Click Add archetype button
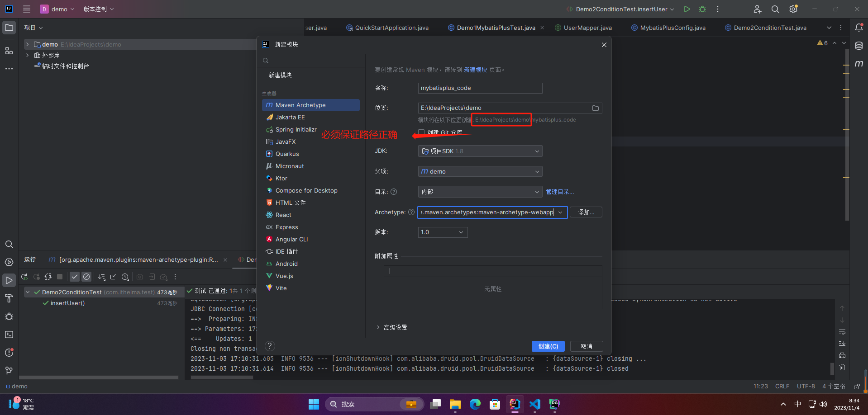 pos(586,212)
